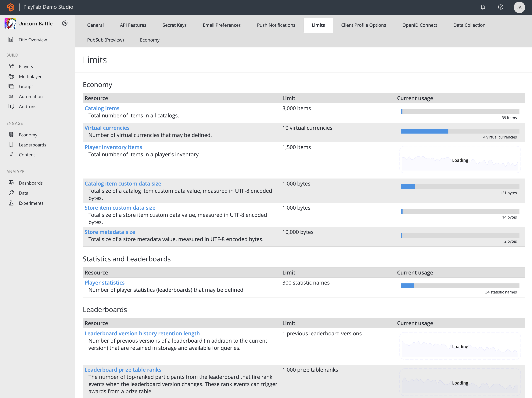Open the Catalog items link
Viewport: 532px width, 398px height.
coord(102,108)
